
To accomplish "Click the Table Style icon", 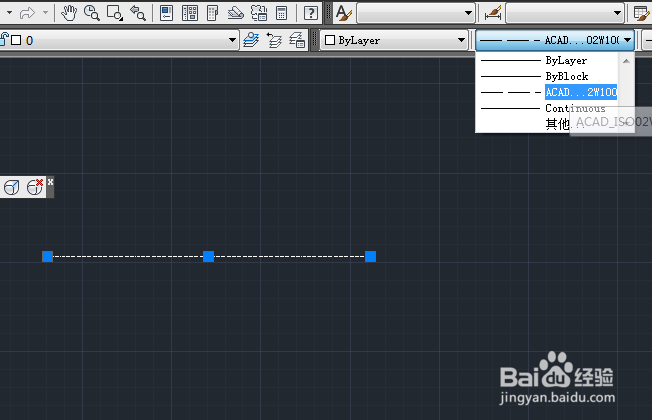I will [x=642, y=13].
